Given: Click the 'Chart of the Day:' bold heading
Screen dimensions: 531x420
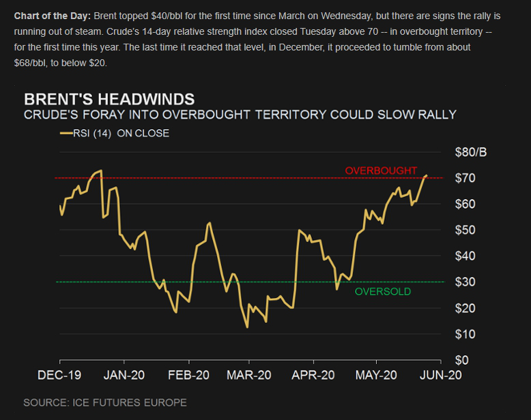Looking at the screenshot, I should pyautogui.click(x=53, y=16).
